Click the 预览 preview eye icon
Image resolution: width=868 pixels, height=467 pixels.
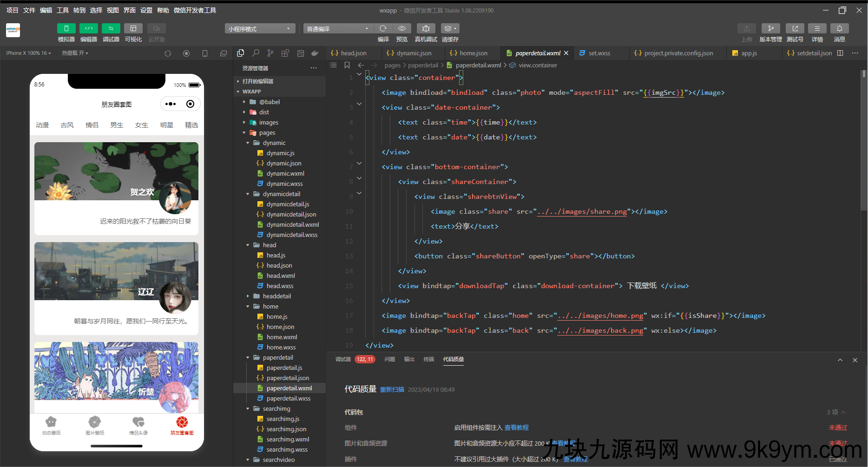pyautogui.click(x=402, y=29)
